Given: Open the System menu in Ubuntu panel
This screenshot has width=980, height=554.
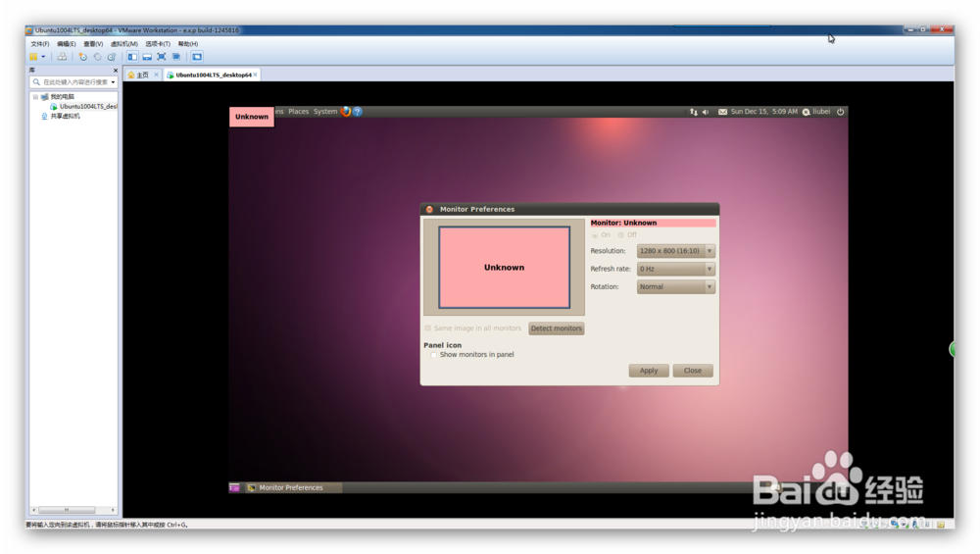Looking at the screenshot, I should click(x=325, y=112).
